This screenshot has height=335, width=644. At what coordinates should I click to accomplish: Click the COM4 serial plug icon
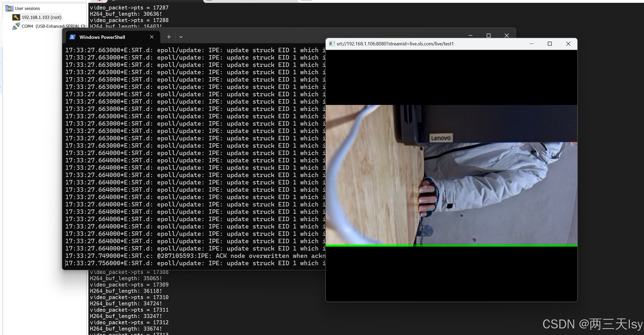point(16,26)
